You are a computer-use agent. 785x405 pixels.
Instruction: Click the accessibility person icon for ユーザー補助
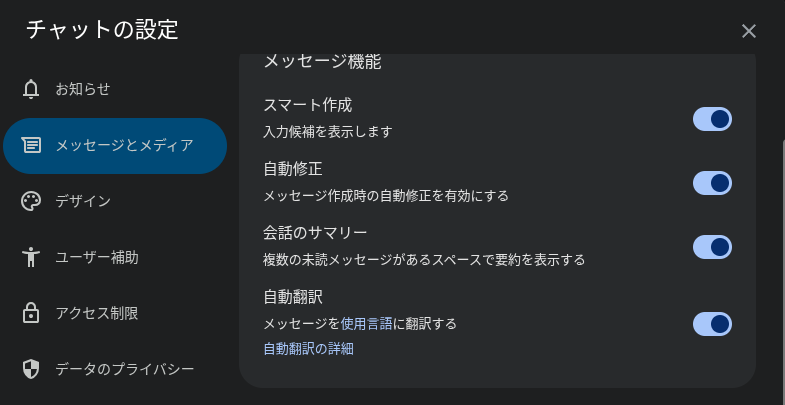coord(31,257)
